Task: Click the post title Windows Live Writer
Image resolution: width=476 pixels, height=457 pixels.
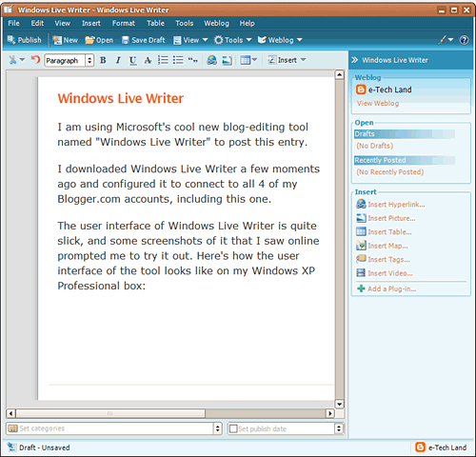Action: point(121,98)
